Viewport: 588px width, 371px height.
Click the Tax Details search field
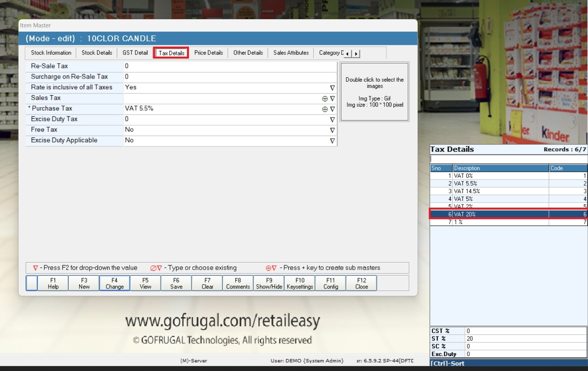click(x=509, y=159)
